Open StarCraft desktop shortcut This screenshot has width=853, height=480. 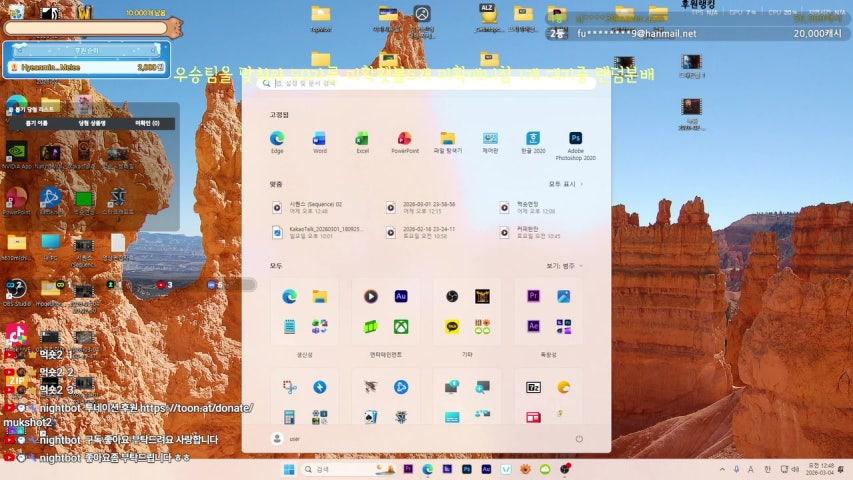tap(118, 201)
